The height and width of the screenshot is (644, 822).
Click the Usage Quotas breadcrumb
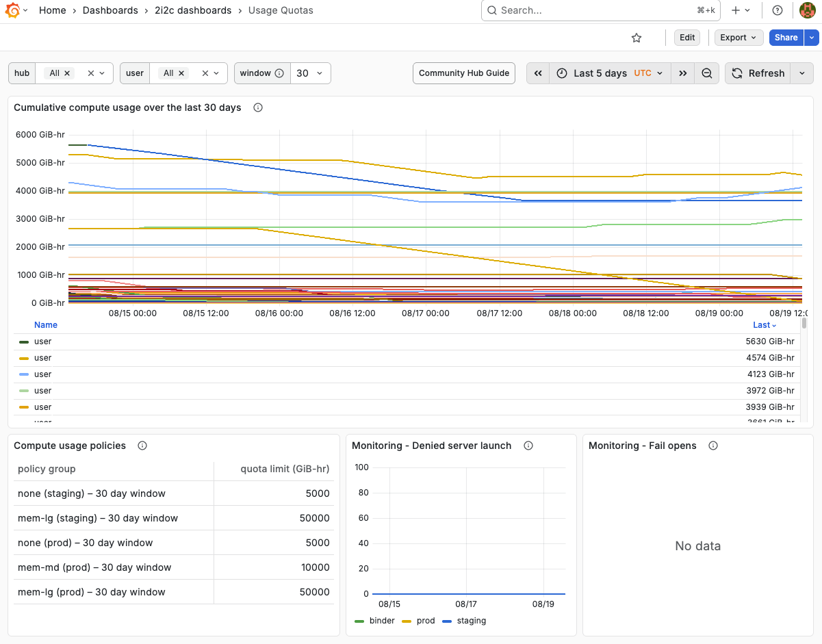click(281, 10)
